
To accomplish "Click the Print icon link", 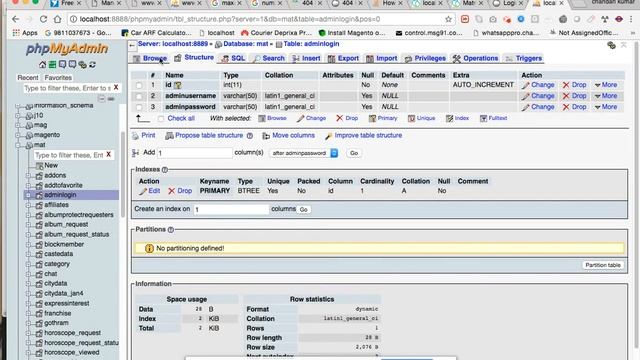I will [136, 136].
